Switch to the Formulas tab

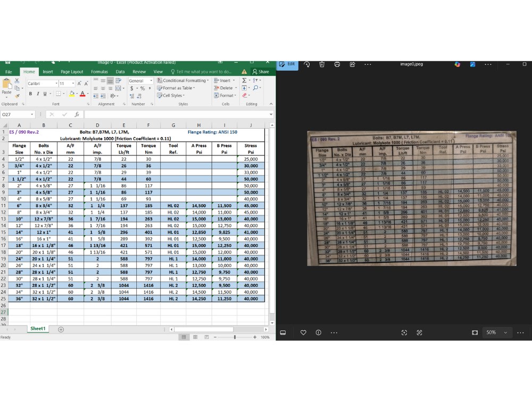click(99, 72)
